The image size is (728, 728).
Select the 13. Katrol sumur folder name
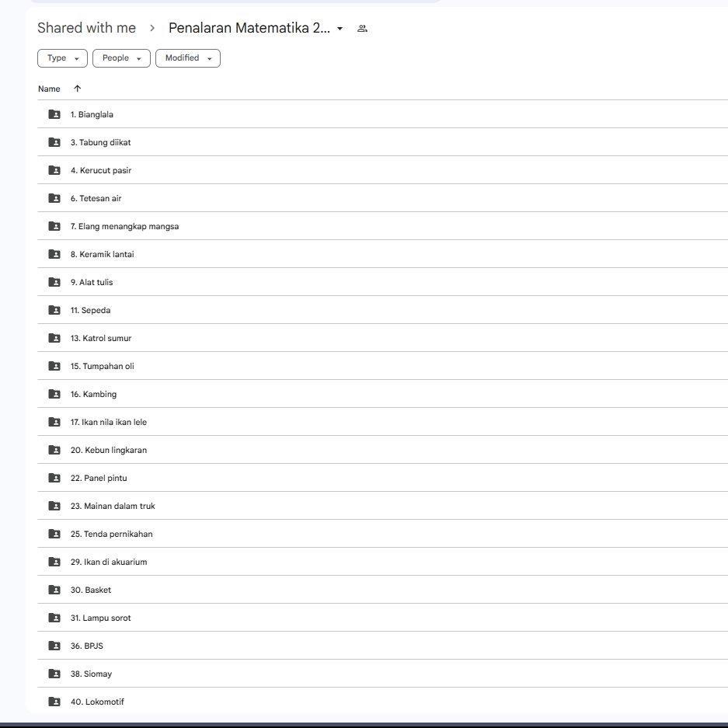click(101, 338)
